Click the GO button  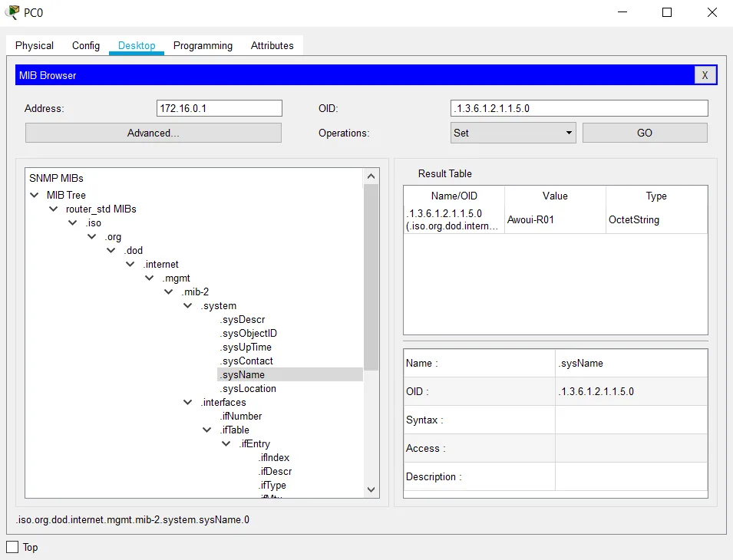click(x=645, y=133)
